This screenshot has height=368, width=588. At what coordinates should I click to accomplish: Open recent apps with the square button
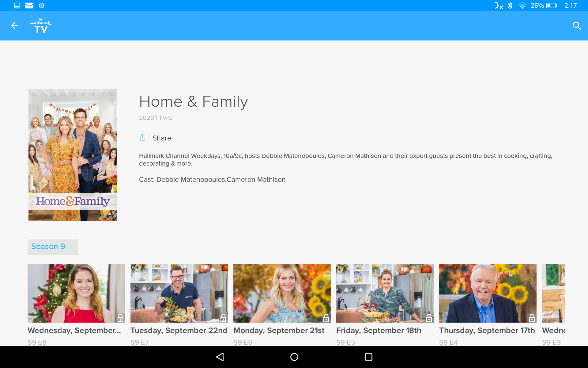click(x=368, y=357)
